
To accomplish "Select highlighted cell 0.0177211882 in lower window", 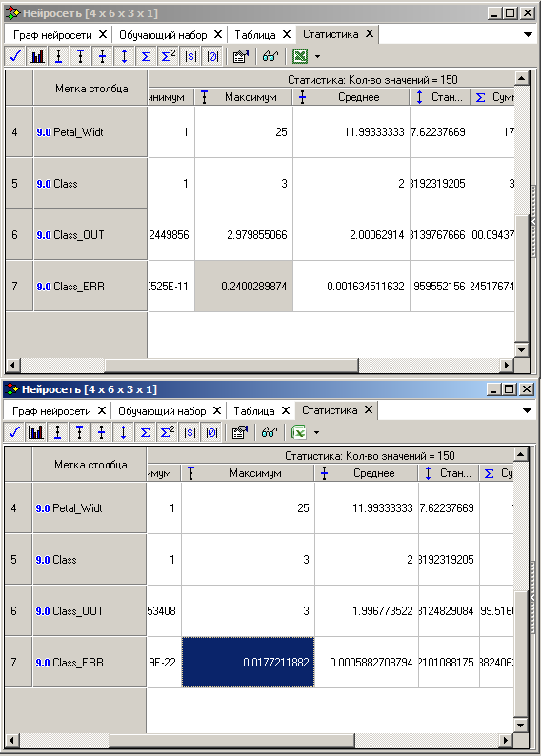I will pos(248,663).
